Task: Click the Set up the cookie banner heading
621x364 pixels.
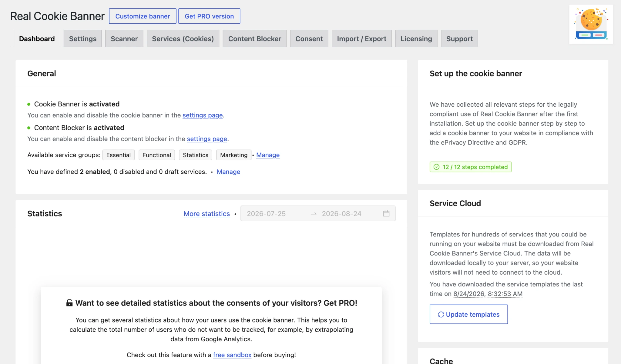Action: 476,74
